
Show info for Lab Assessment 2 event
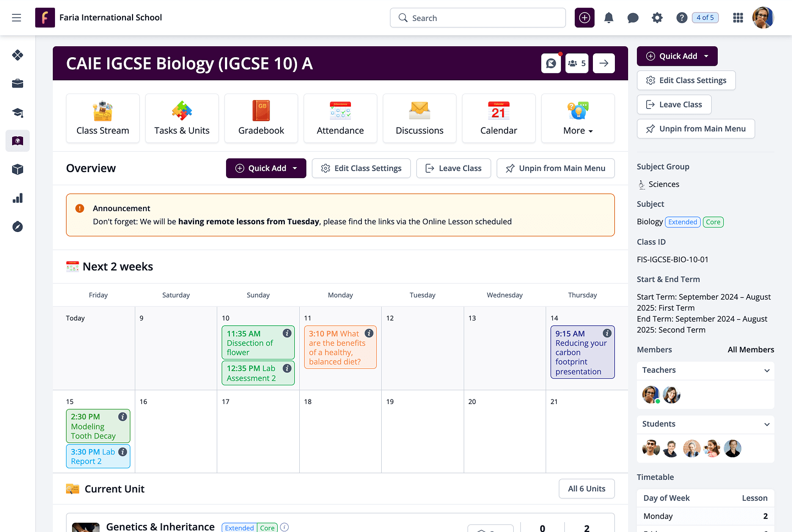click(x=287, y=368)
